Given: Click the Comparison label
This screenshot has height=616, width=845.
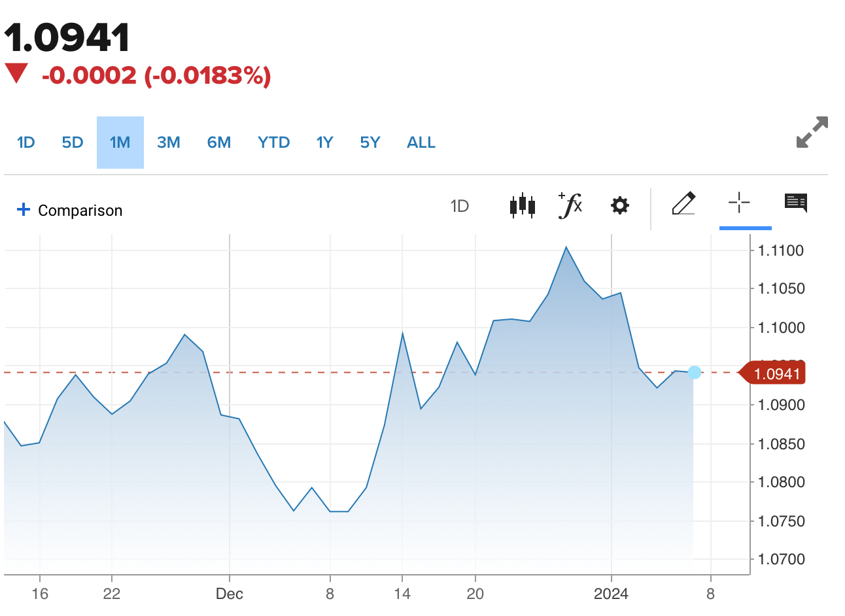Looking at the screenshot, I should tap(80, 211).
